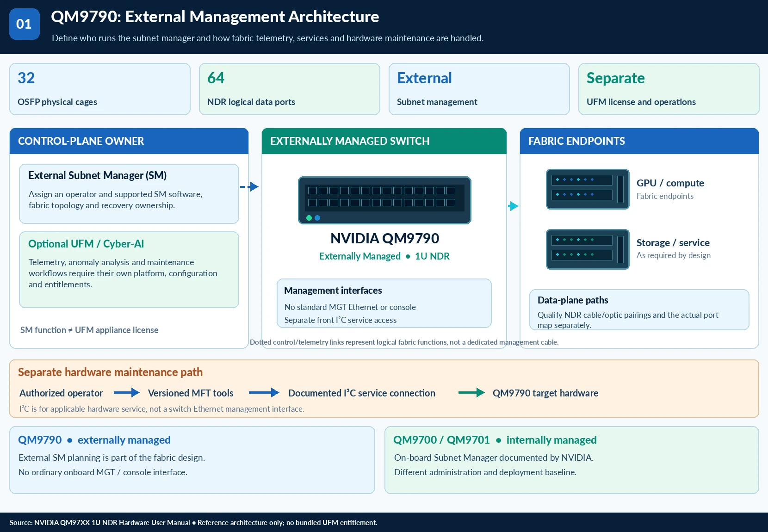Click the 'NVIDIA QM9790' product name
This screenshot has height=532, width=768.
[385, 238]
